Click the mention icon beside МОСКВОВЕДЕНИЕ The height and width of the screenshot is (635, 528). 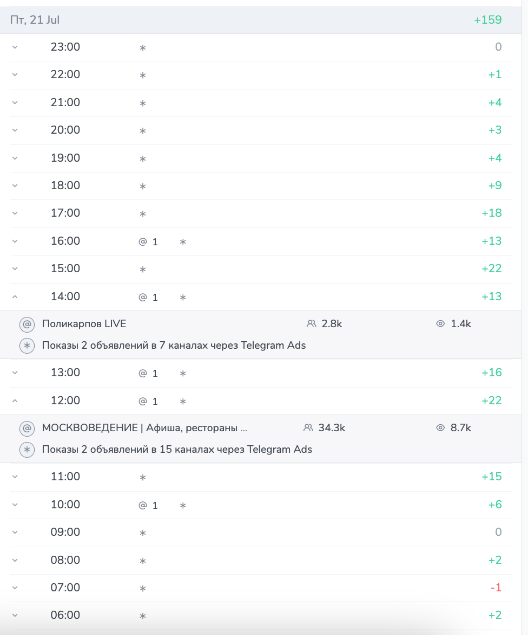tap(27, 428)
